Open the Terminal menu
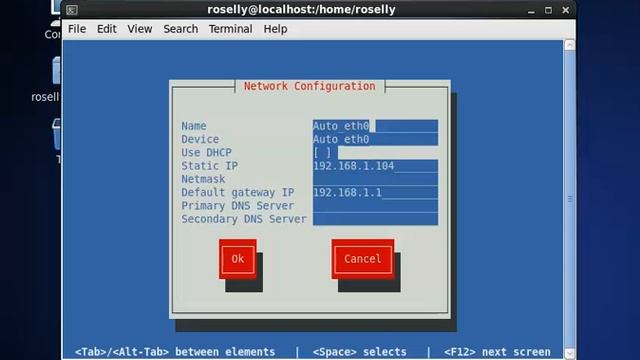This screenshot has width=640, height=360. [x=231, y=29]
